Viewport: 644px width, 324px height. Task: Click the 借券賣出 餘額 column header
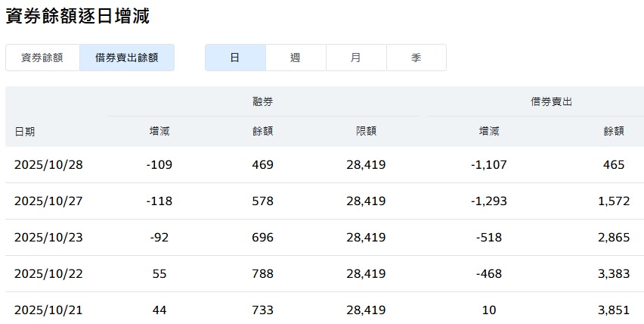point(614,131)
